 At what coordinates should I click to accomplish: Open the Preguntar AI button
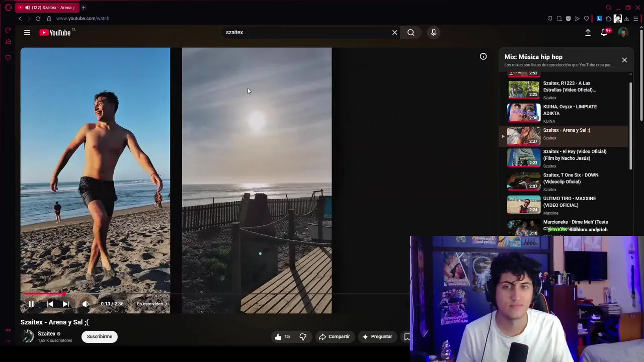pos(376,337)
